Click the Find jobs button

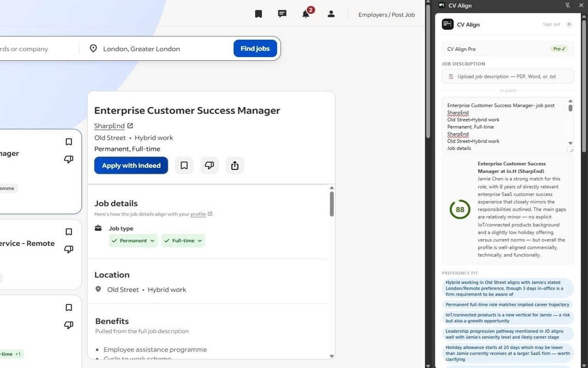pos(255,48)
